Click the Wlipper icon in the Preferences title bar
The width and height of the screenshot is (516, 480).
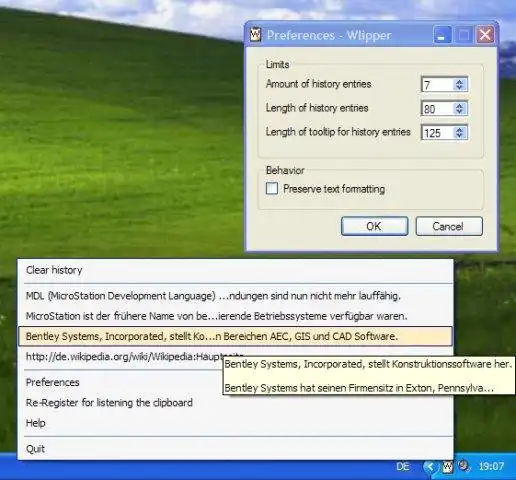tap(255, 35)
